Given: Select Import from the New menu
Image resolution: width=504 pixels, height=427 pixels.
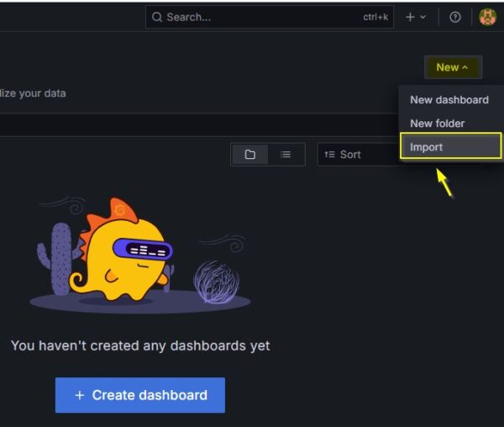Looking at the screenshot, I should click(x=450, y=146).
